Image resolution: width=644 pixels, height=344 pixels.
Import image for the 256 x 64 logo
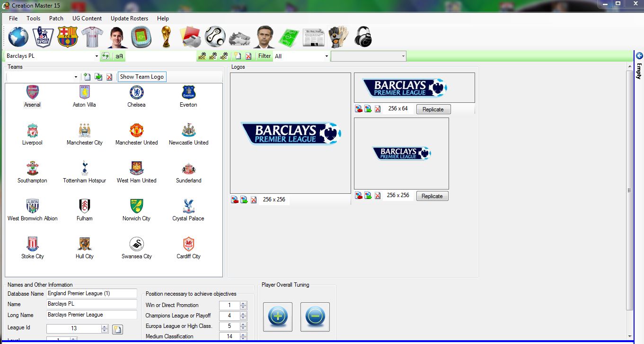click(359, 109)
